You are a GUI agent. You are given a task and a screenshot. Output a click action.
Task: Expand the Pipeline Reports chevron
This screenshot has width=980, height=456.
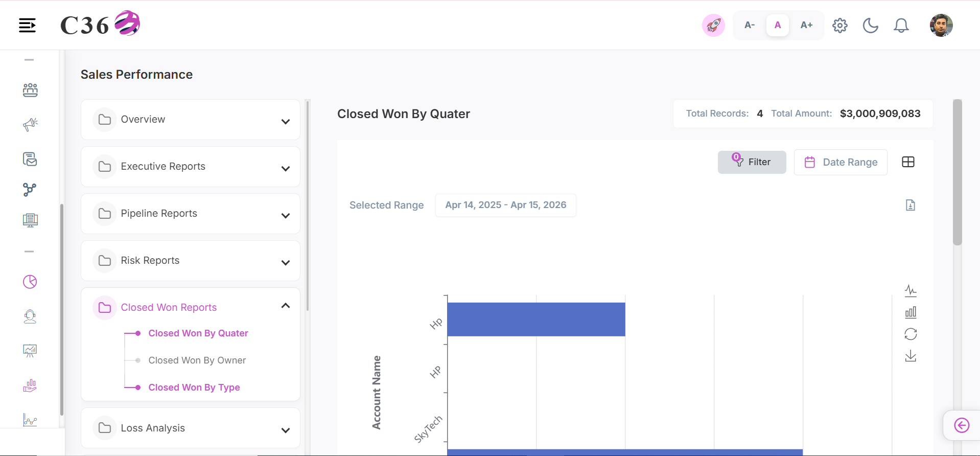pyautogui.click(x=286, y=216)
